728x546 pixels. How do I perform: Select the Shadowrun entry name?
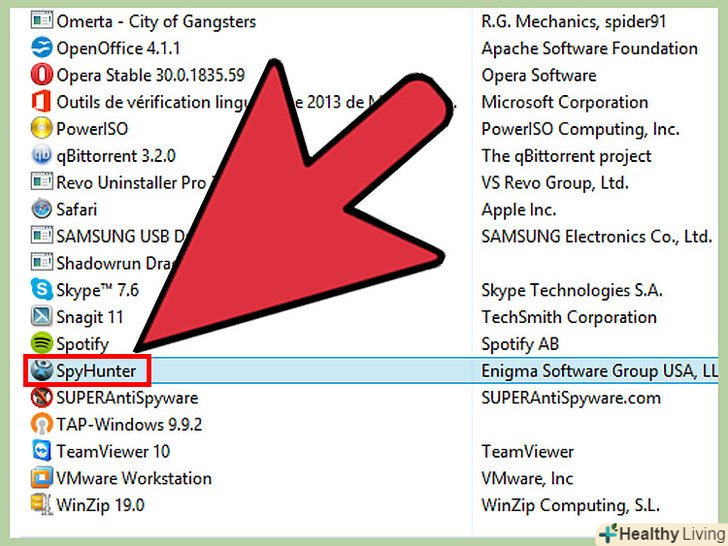115,264
